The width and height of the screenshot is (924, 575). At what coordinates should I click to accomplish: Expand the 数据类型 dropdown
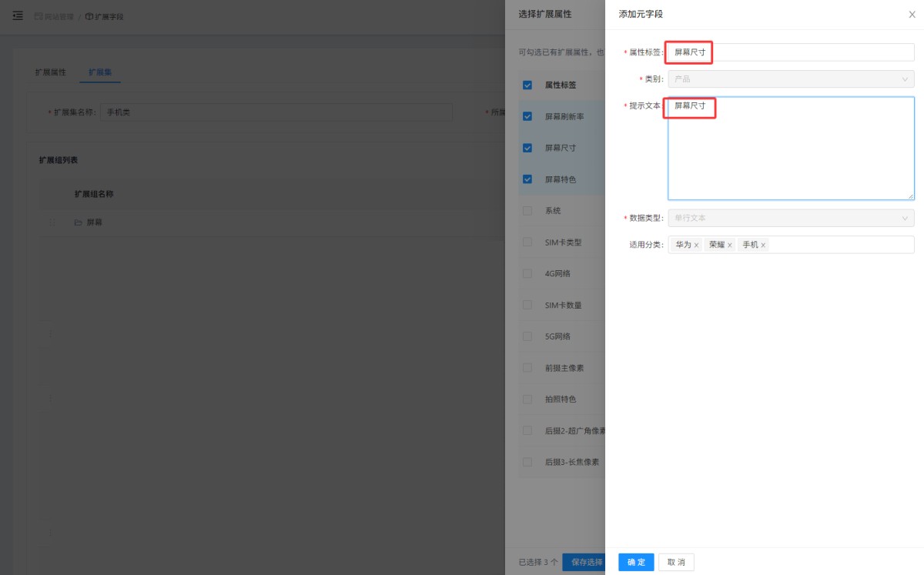791,218
